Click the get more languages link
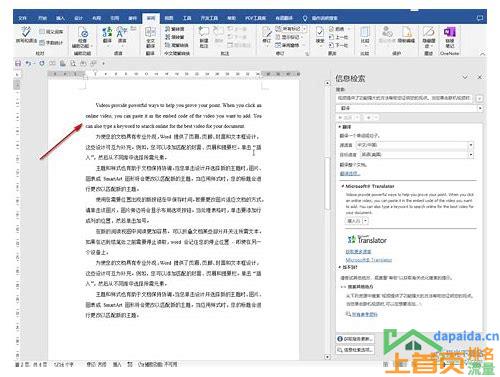The image size is (500, 377). (x=358, y=252)
